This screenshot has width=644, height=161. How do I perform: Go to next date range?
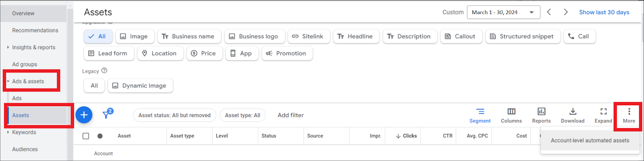(566, 12)
